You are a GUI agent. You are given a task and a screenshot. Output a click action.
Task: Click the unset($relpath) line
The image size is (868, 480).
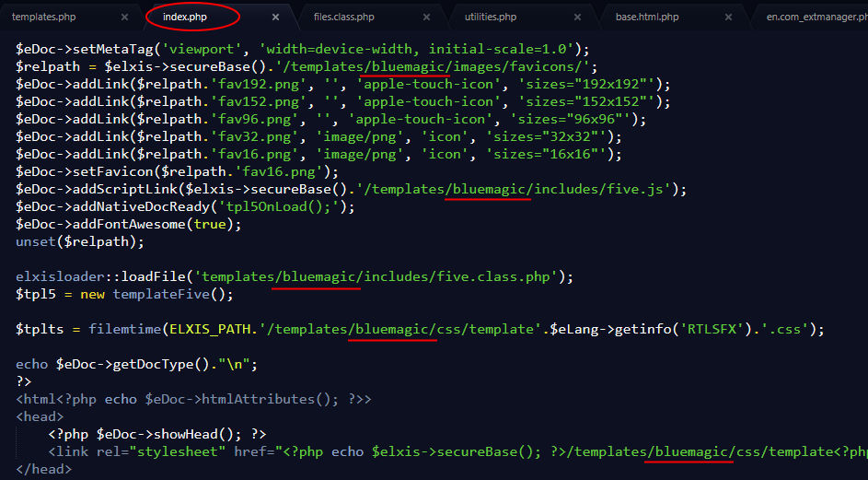[80, 241]
